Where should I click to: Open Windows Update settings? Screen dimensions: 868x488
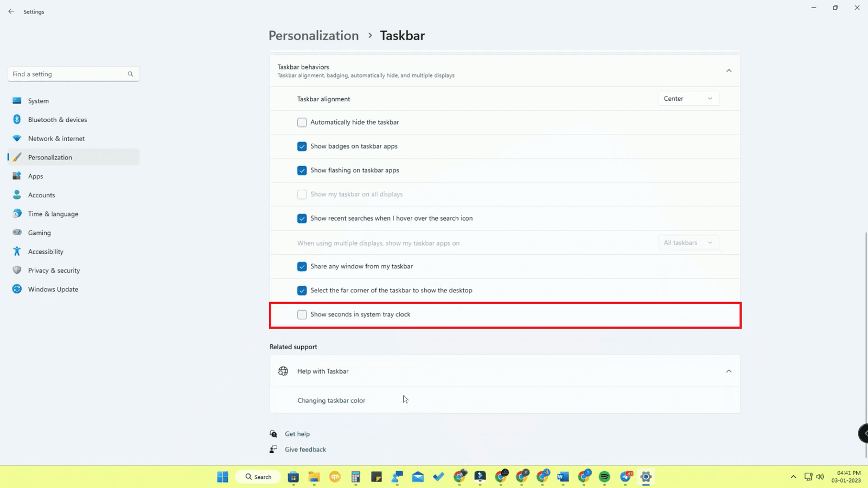(x=53, y=290)
